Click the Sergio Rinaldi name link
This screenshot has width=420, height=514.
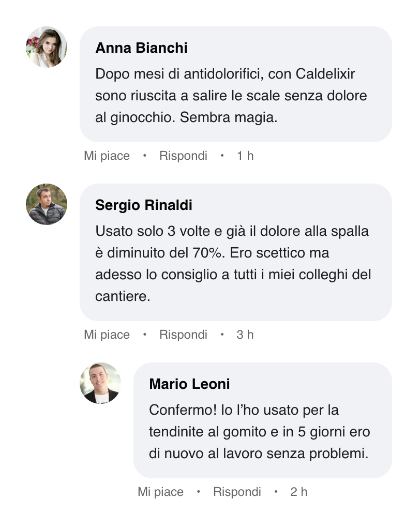coord(144,205)
